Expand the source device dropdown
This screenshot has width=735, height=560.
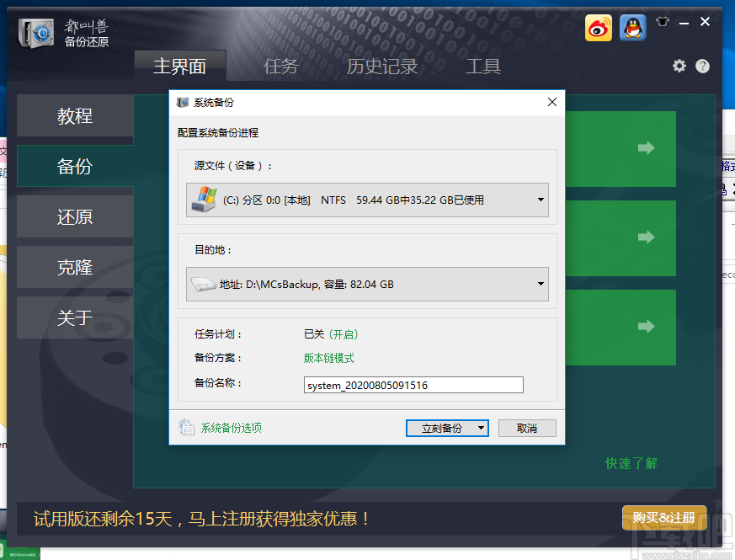[541, 200]
